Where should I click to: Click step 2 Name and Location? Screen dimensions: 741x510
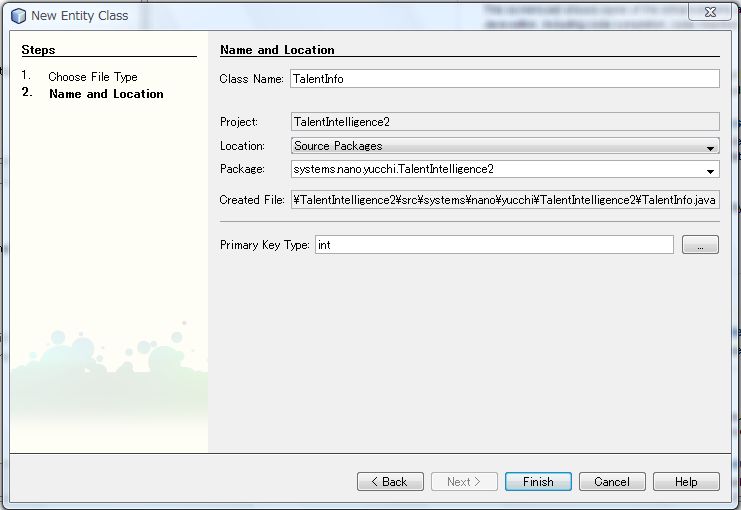point(106,94)
